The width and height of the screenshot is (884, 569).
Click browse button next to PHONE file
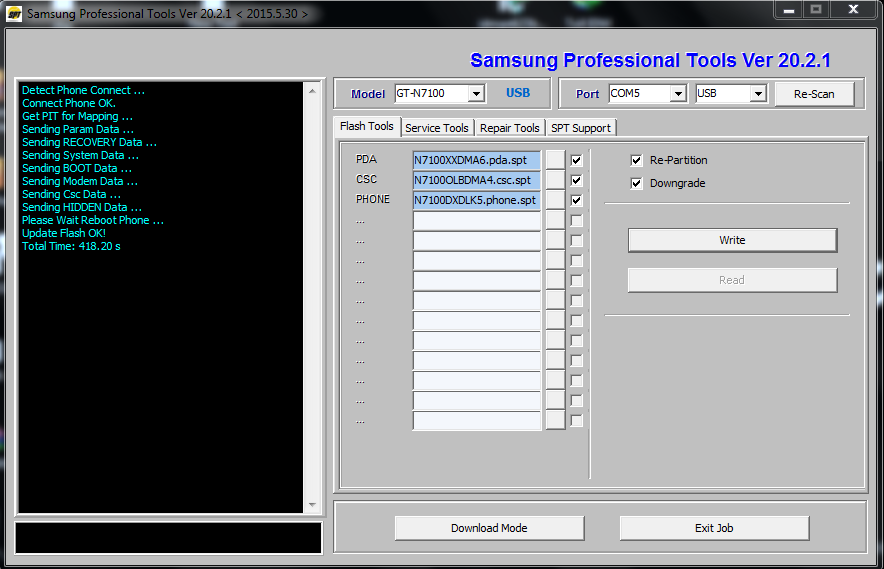pos(555,200)
